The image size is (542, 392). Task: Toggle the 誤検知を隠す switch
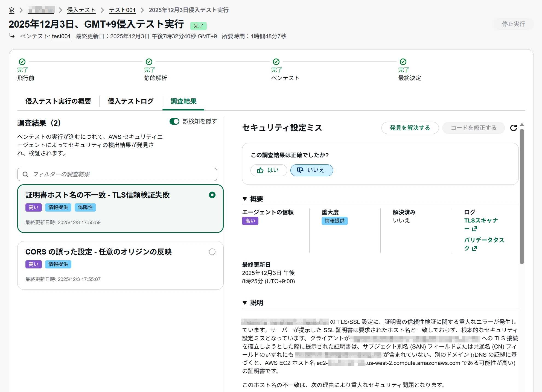(174, 121)
